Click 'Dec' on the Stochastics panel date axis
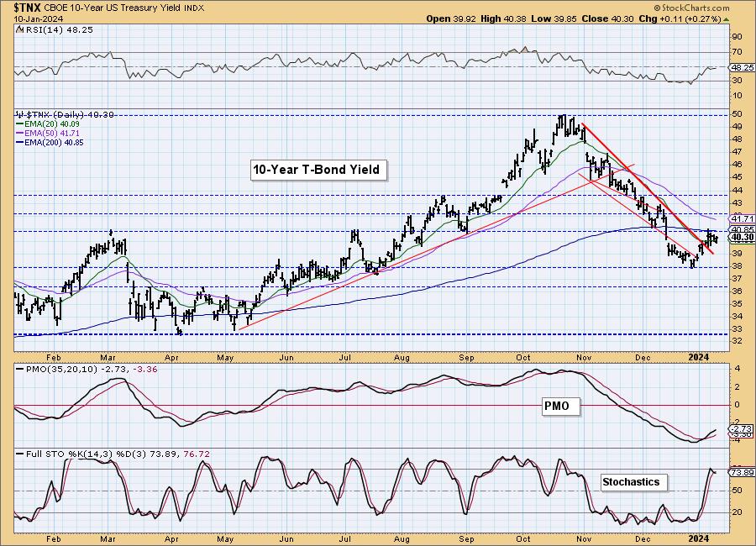The image size is (756, 546). [643, 539]
